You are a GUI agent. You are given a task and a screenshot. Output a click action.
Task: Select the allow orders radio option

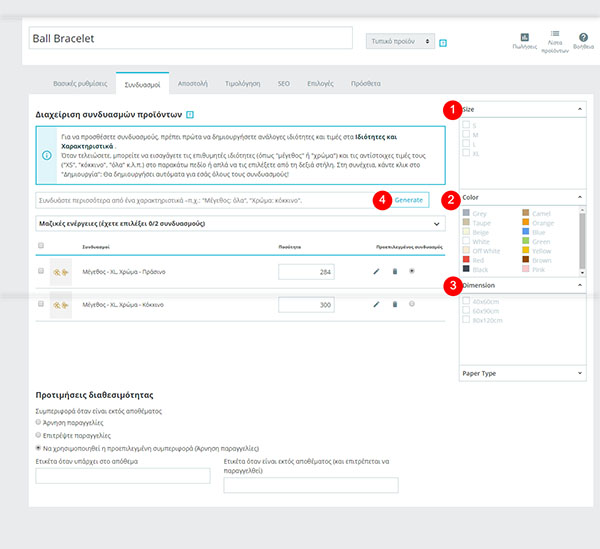(38, 435)
